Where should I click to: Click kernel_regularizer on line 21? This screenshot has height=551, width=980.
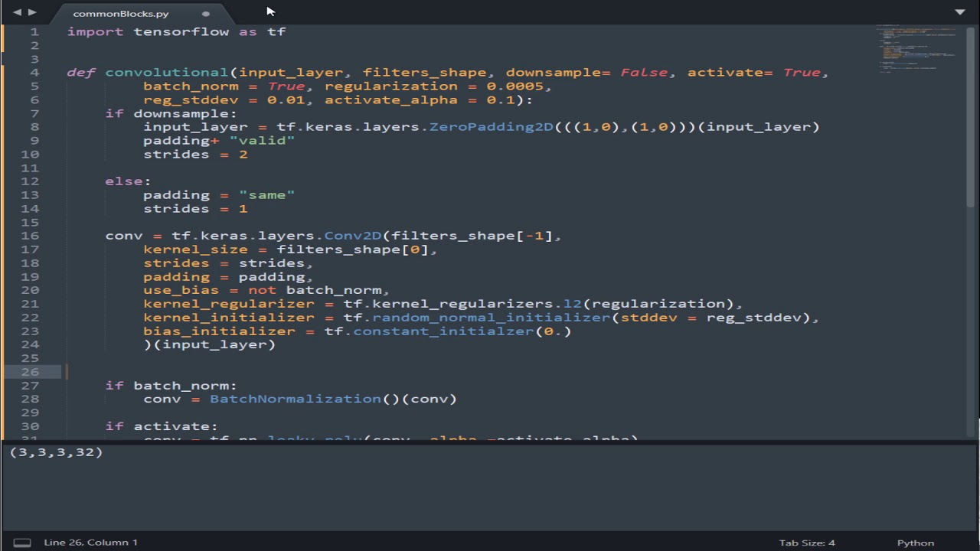coord(229,304)
